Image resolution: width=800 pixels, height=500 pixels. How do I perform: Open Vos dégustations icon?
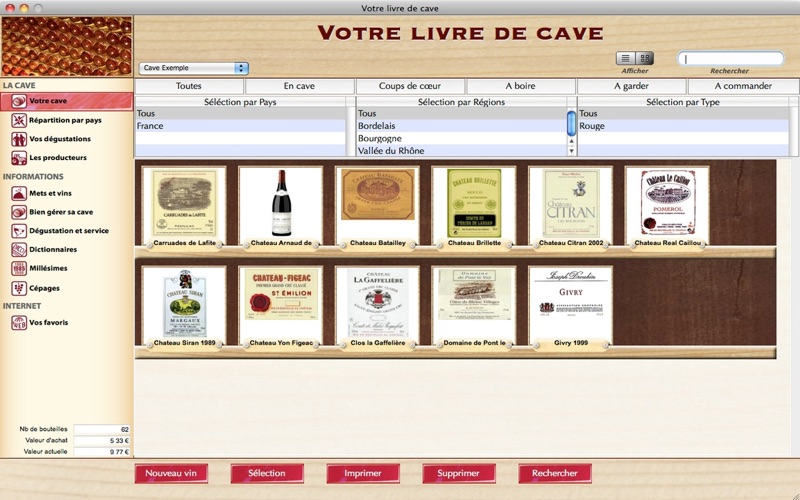point(19,139)
